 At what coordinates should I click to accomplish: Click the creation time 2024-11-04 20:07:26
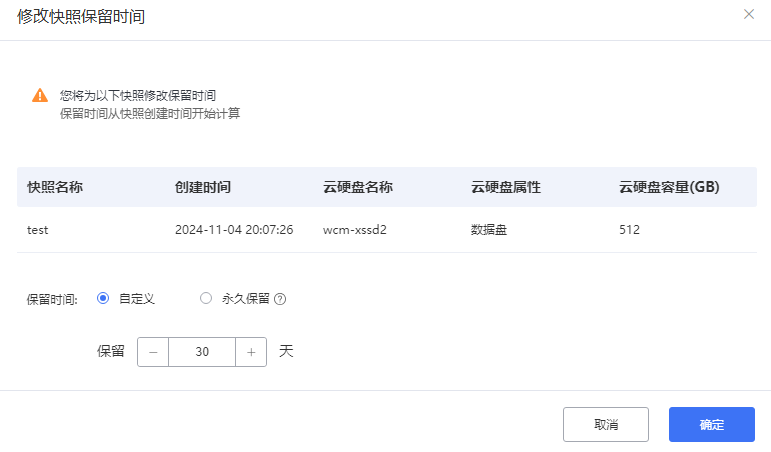point(234,230)
